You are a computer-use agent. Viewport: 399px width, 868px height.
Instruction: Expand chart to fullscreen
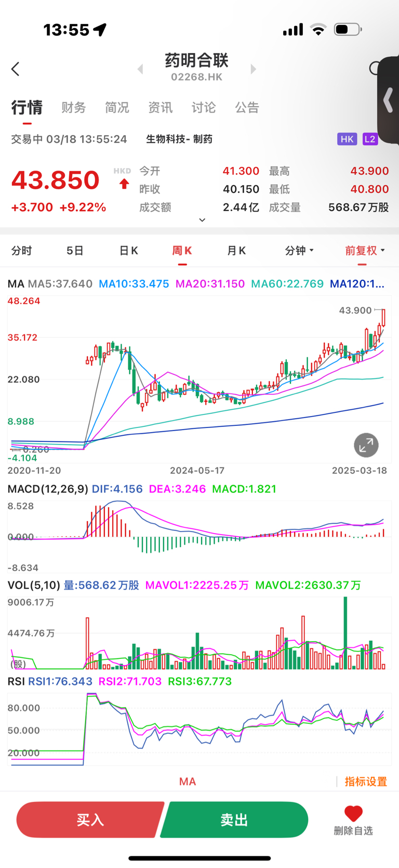366,445
